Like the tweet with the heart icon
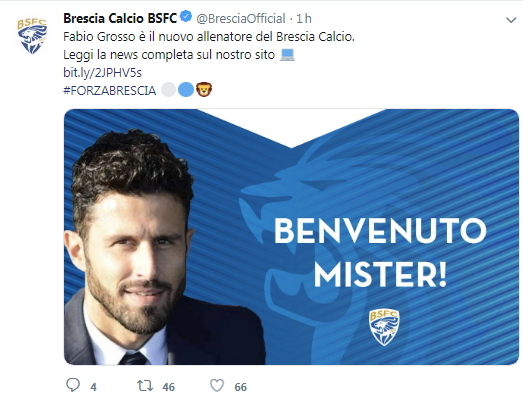This screenshot has height=397, width=523. click(217, 386)
